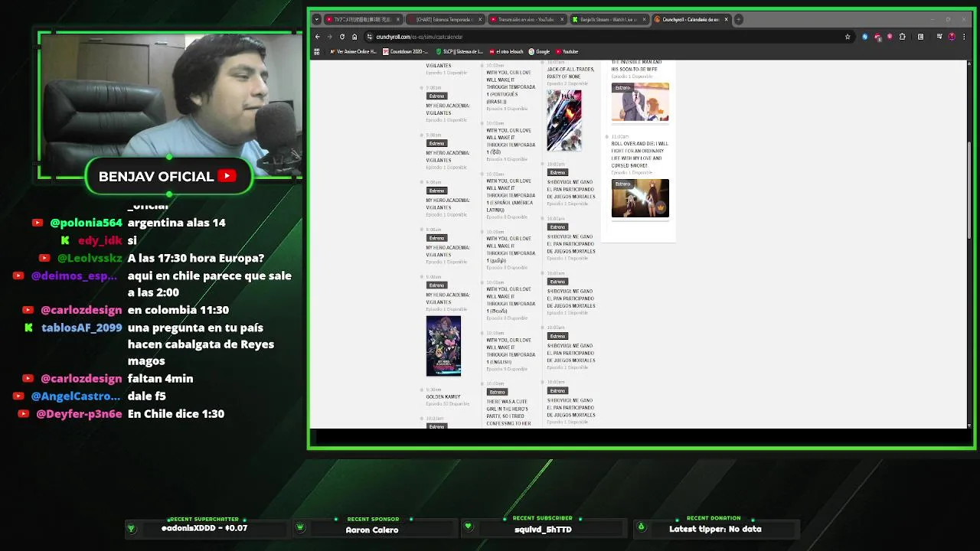Screen dimensions: 980x551
Task: Reload the Crunchyroll page
Action: (342, 37)
